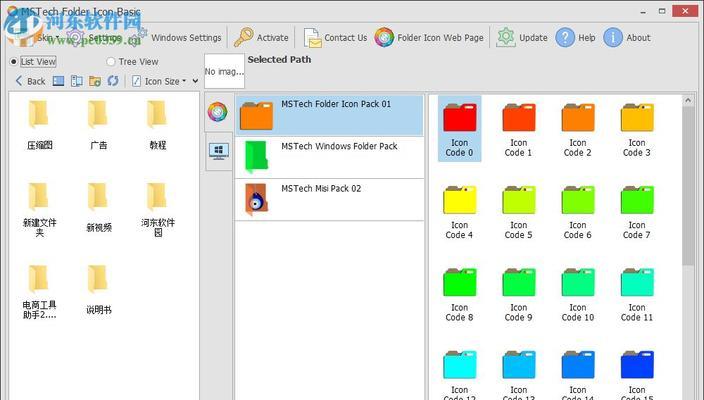The width and height of the screenshot is (704, 400).
Task: Select the 新视频 folder
Action: [98, 208]
